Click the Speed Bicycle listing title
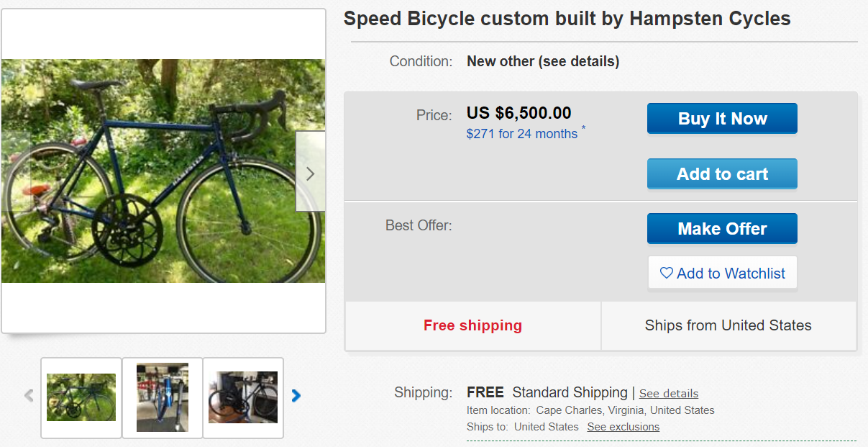 point(567,19)
